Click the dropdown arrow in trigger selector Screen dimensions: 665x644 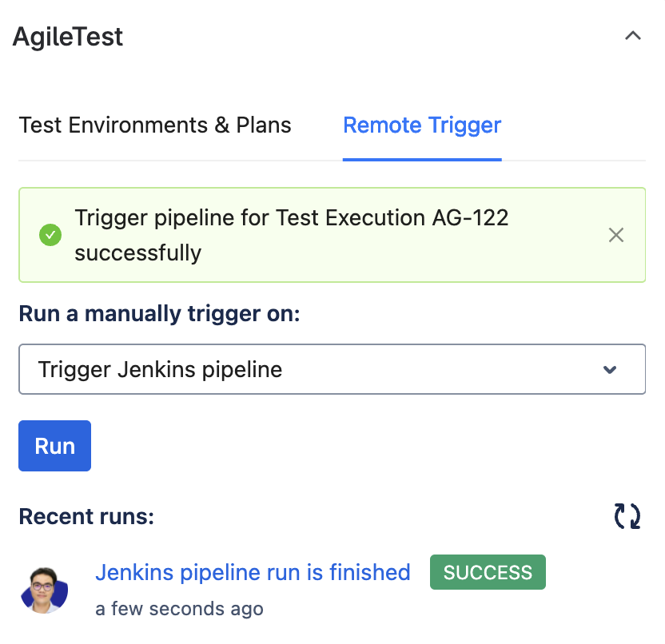[610, 370]
